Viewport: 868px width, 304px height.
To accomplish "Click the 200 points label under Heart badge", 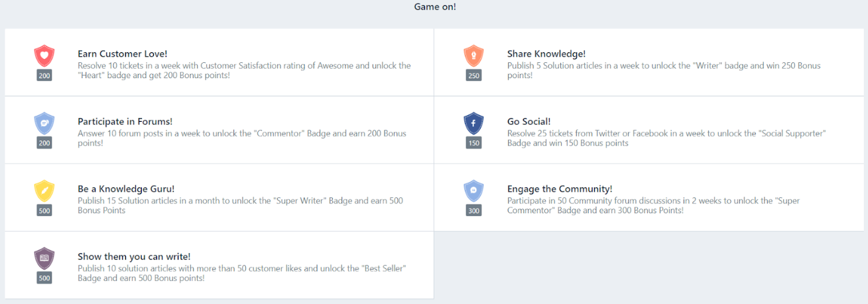I will [x=44, y=76].
